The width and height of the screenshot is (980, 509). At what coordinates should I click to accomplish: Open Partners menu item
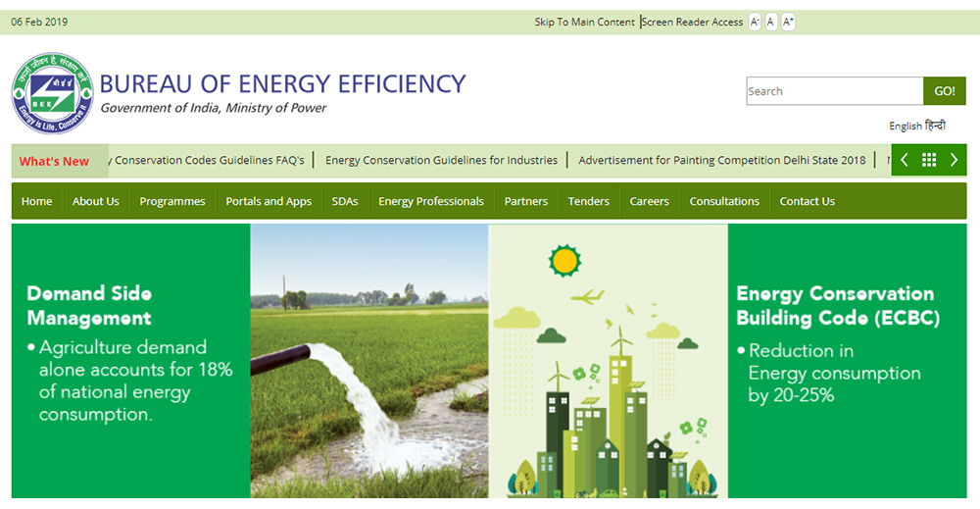coord(526,201)
